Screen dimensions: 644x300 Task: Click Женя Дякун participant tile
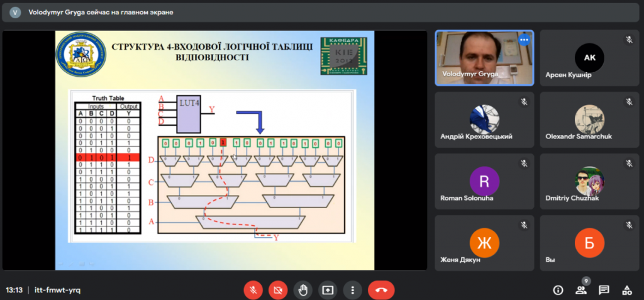click(x=484, y=243)
